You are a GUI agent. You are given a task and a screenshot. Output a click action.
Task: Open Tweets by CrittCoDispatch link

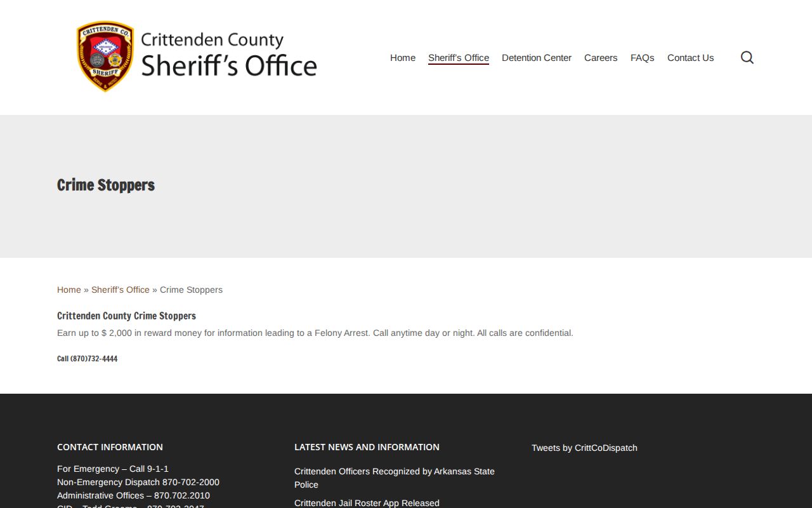[584, 448]
